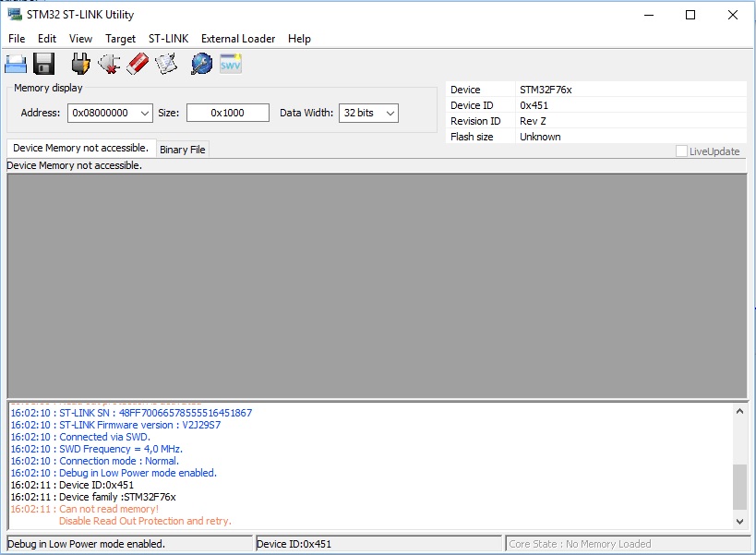The height and width of the screenshot is (555, 756).
Task: Click the Connected via SWD log line
Action: coord(80,437)
